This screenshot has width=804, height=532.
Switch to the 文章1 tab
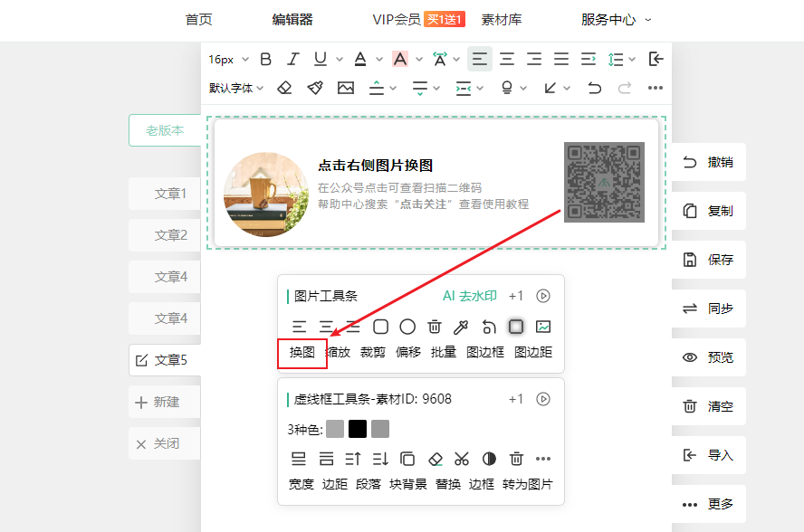[165, 194]
